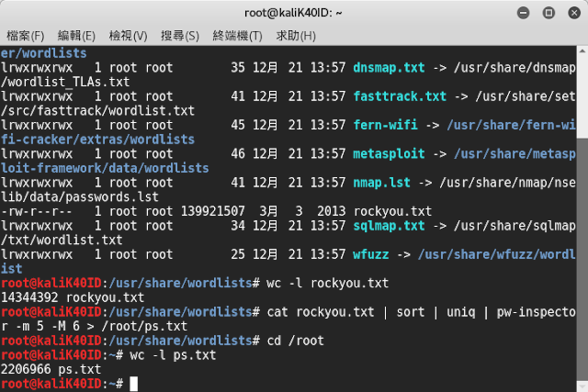Click the text /src/fasttrack/wordlist.txt
Image resolution: width=588 pixels, height=392 pixels.
tap(97, 111)
